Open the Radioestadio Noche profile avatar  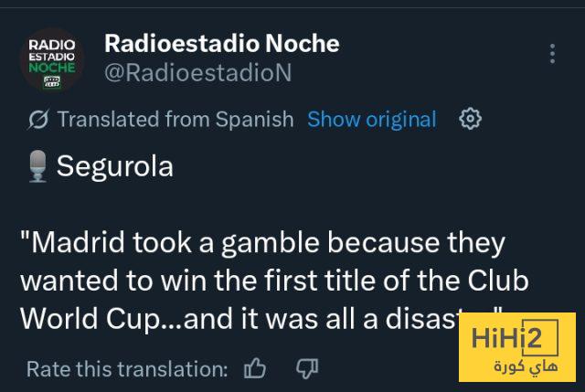(x=52, y=60)
